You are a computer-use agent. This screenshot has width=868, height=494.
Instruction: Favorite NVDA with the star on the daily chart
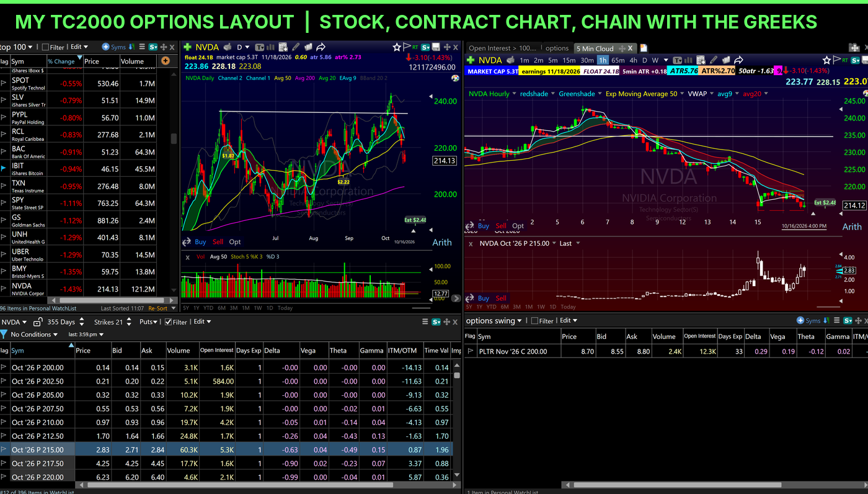pos(397,47)
